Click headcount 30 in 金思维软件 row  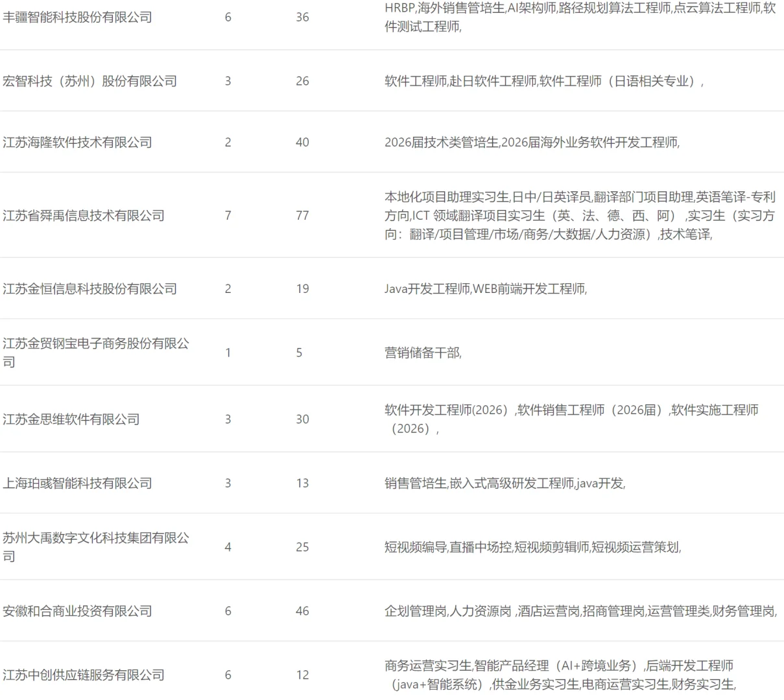click(x=302, y=419)
